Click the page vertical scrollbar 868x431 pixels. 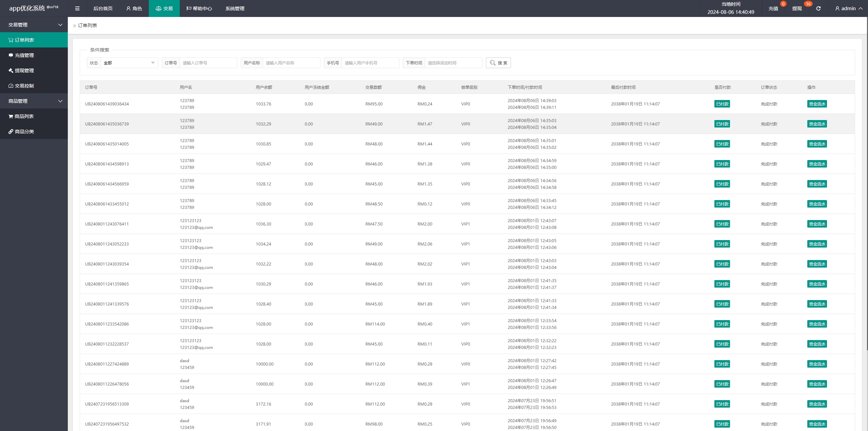pyautogui.click(x=867, y=183)
